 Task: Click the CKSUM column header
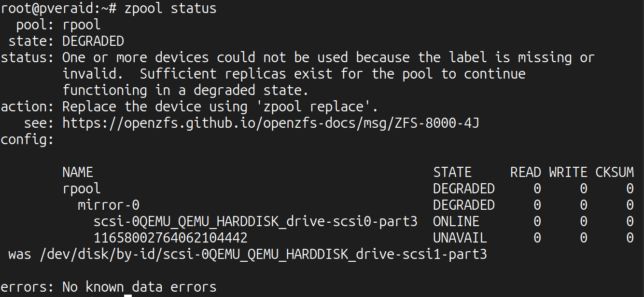pyautogui.click(x=614, y=173)
